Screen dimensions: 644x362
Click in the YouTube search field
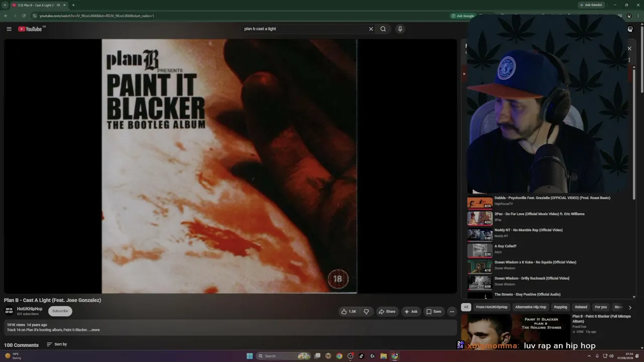[x=304, y=29]
